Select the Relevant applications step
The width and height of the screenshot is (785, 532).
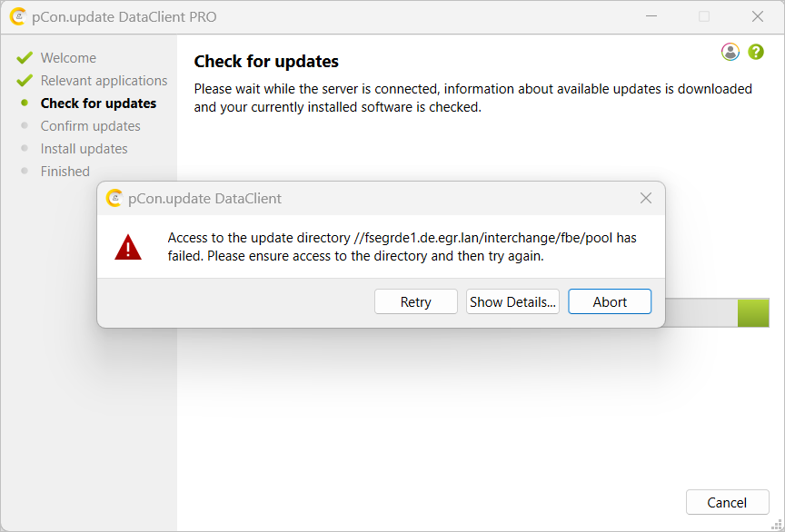(104, 81)
